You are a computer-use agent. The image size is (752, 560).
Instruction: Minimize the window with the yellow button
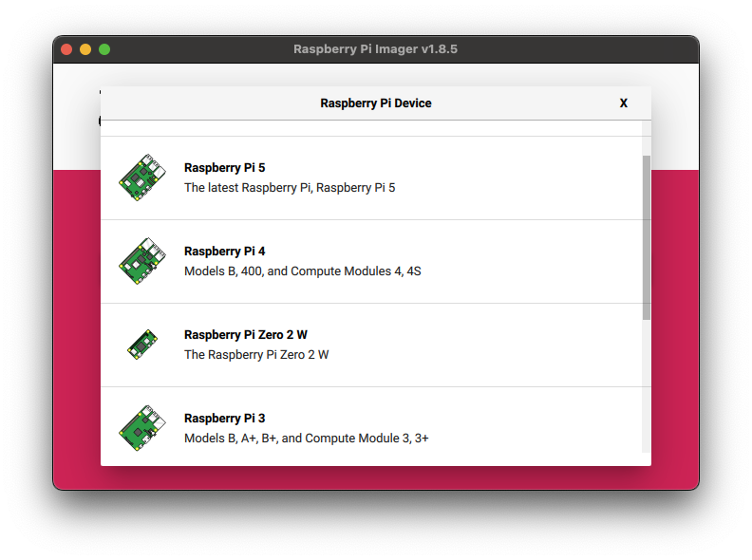(x=85, y=49)
